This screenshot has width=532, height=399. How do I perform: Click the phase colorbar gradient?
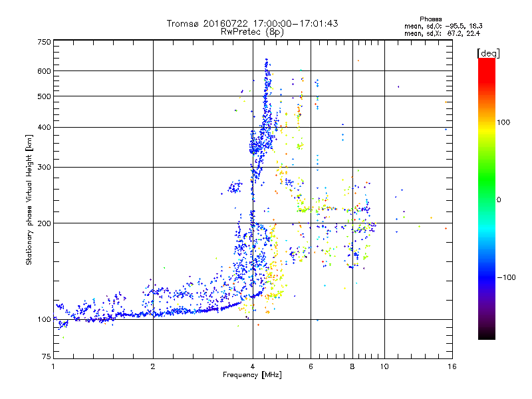point(487,198)
